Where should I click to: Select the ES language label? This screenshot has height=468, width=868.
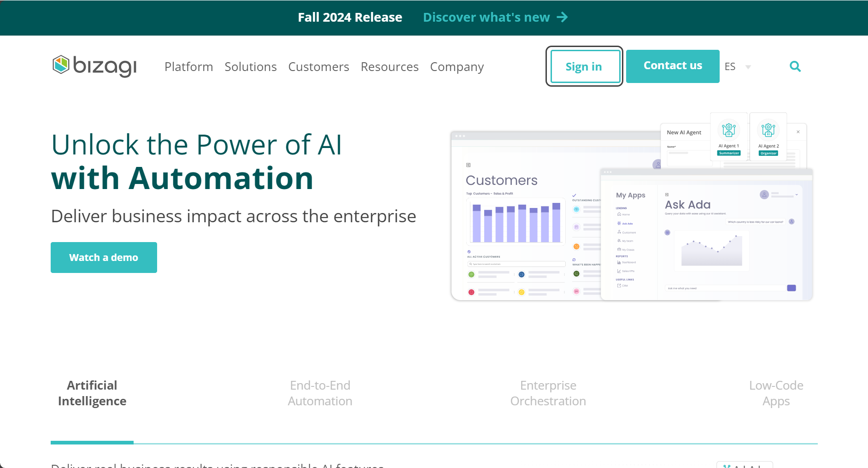coord(730,67)
